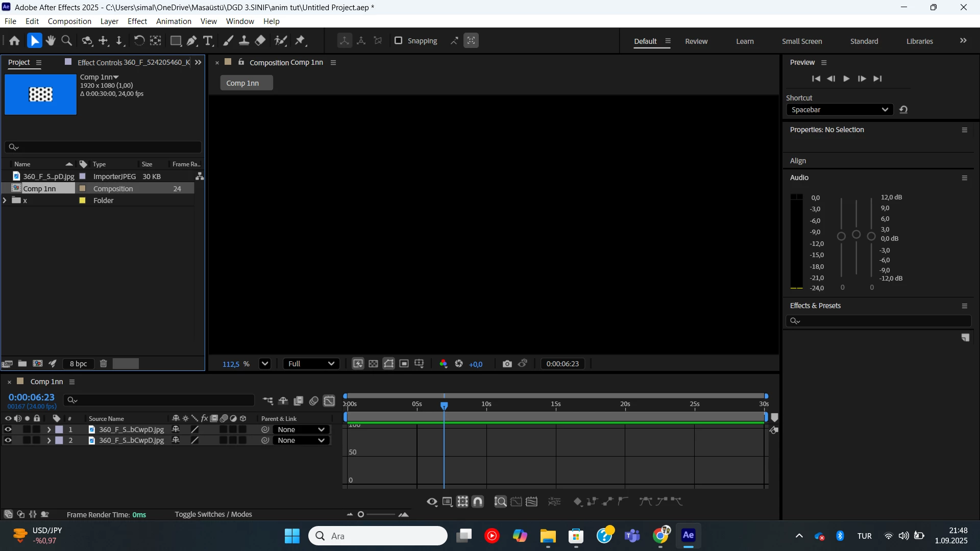Hide layer 2 with eye icon

click(x=8, y=440)
